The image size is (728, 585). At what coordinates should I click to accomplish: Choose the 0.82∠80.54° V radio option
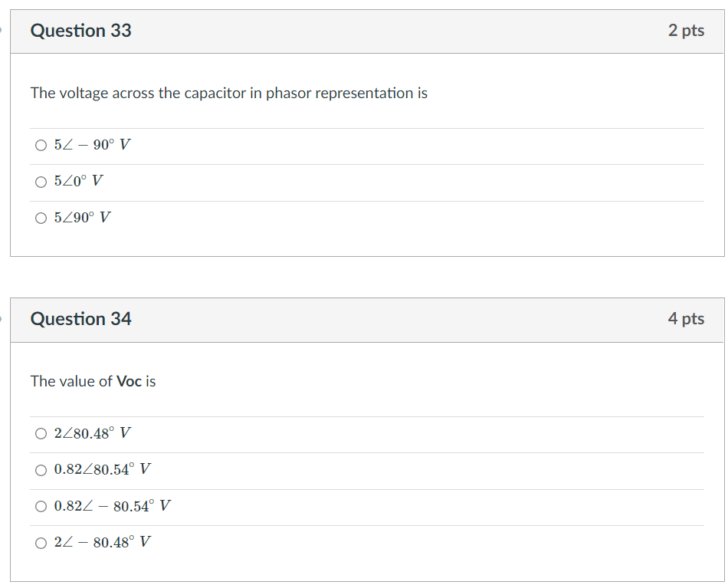(41, 470)
